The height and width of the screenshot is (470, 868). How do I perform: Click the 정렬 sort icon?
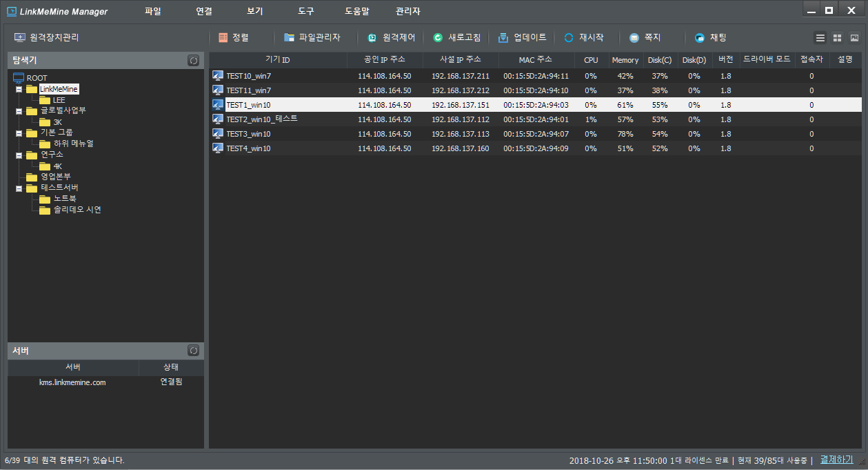point(223,38)
